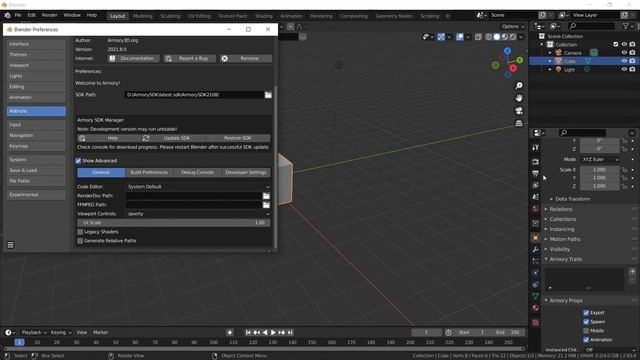Screen dimensions: 640x360
Task: Expand the Delta Transform panel
Action: click(x=572, y=199)
